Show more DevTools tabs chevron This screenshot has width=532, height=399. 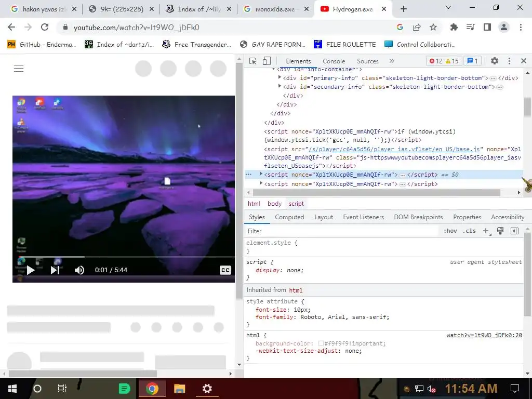[392, 61]
